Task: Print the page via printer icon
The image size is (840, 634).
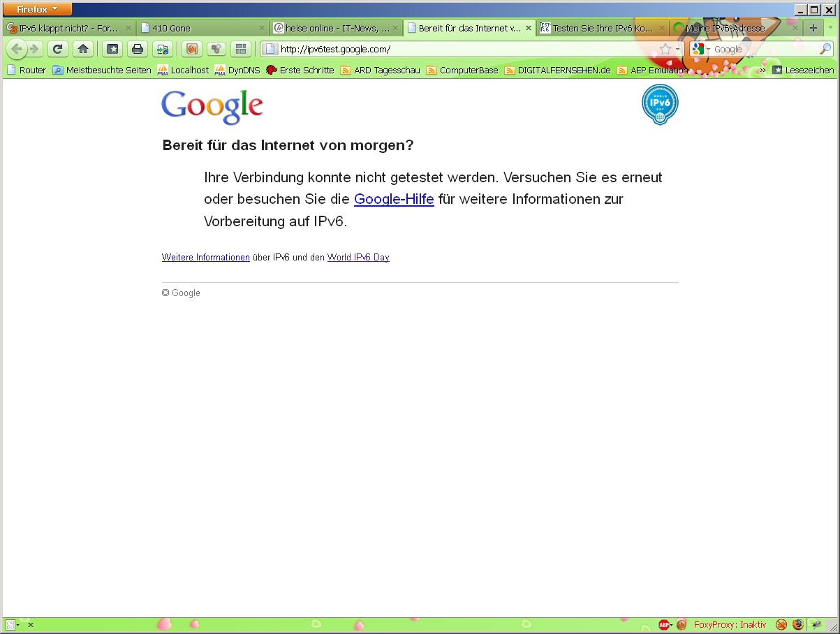Action: click(x=138, y=49)
